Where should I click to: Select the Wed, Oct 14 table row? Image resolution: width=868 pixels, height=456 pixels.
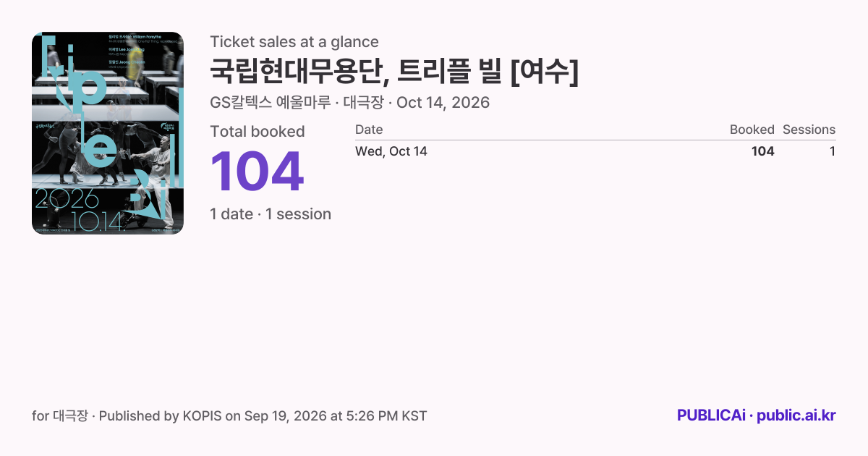595,151
